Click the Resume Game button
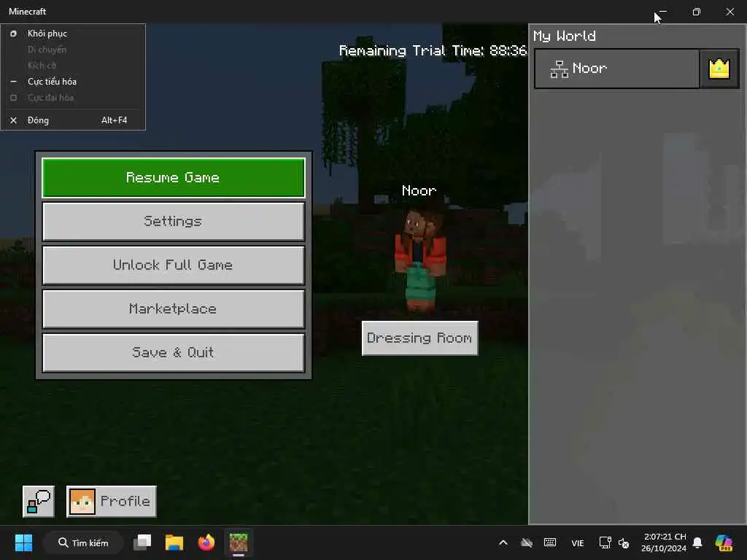The image size is (747, 560). 174,178
